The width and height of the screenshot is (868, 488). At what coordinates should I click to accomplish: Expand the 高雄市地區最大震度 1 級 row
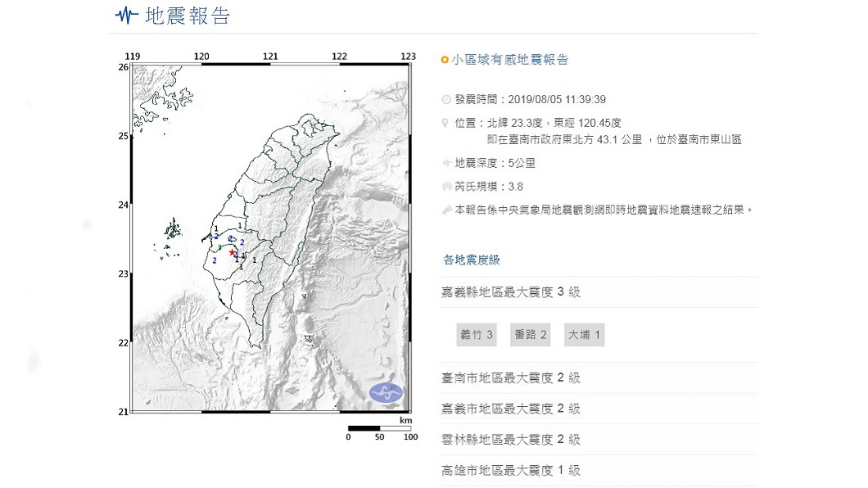tap(599, 471)
